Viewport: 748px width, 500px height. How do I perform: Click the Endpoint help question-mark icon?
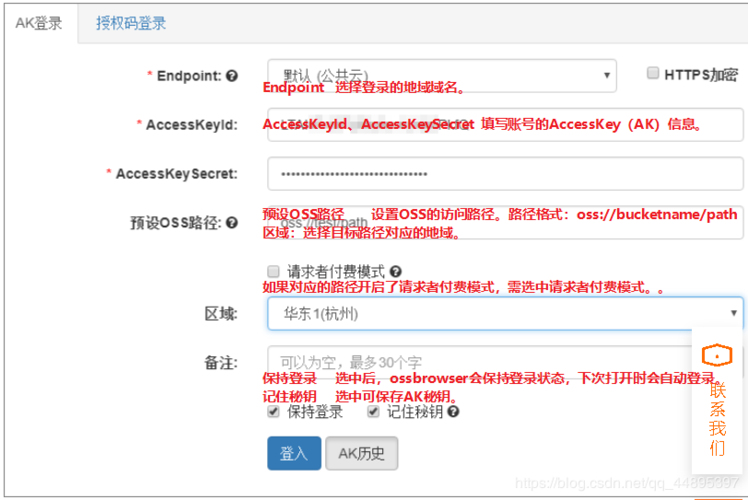[232, 76]
